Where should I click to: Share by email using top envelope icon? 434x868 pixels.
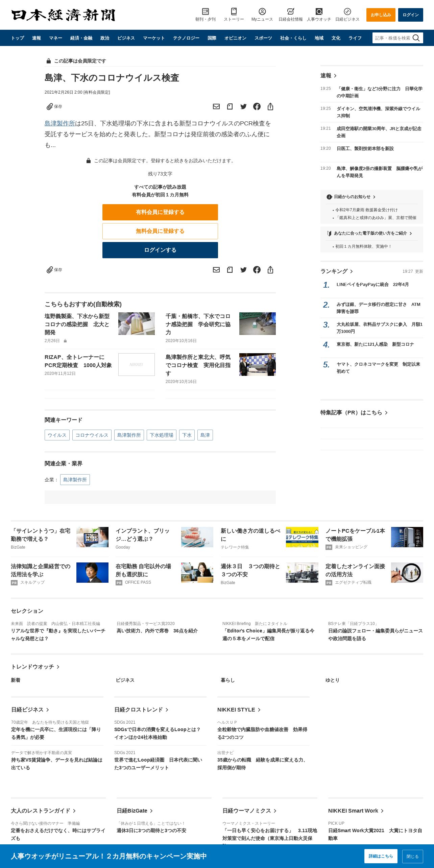216,106
